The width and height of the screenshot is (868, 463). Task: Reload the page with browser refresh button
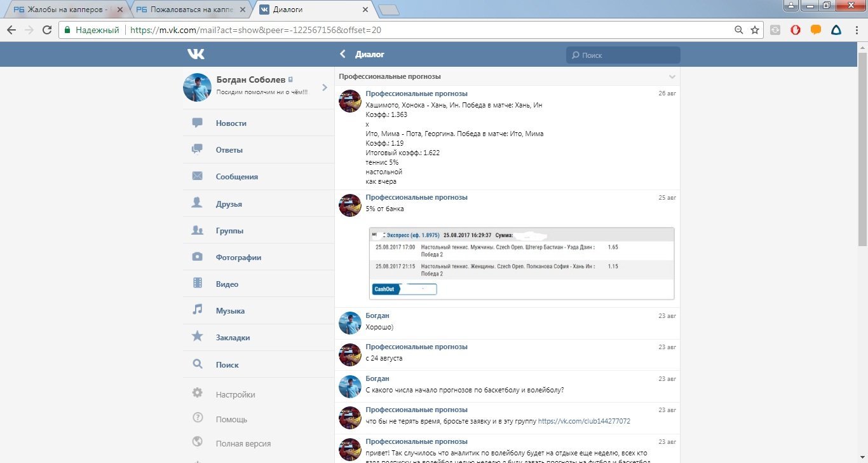46,30
